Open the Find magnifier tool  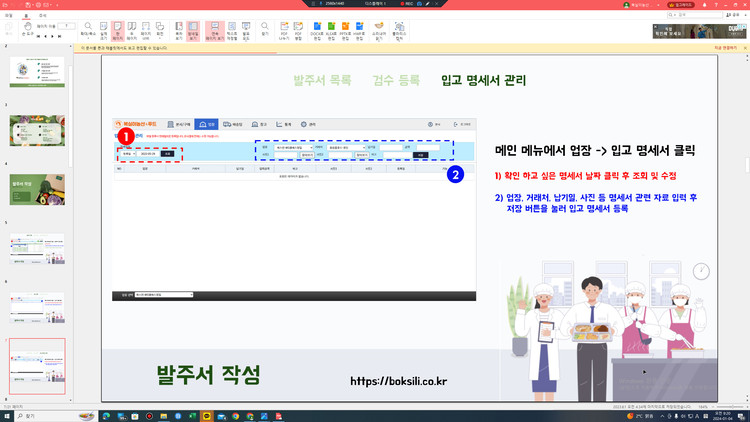pos(265,30)
